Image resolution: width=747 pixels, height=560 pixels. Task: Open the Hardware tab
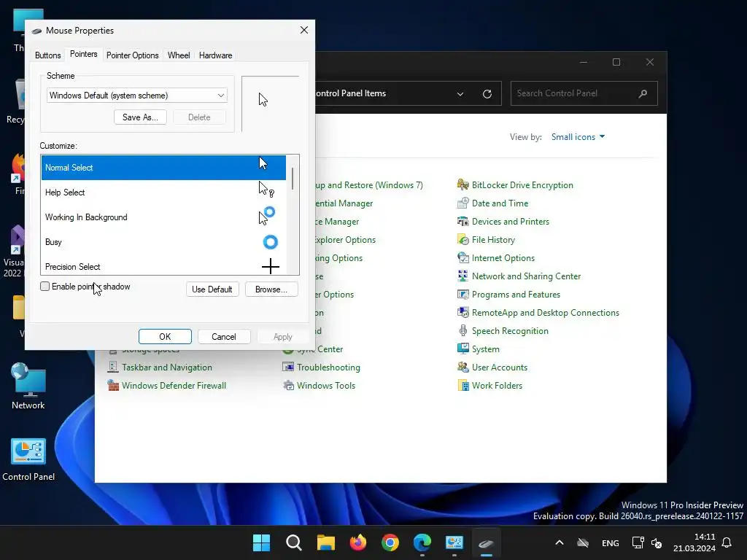coord(215,55)
